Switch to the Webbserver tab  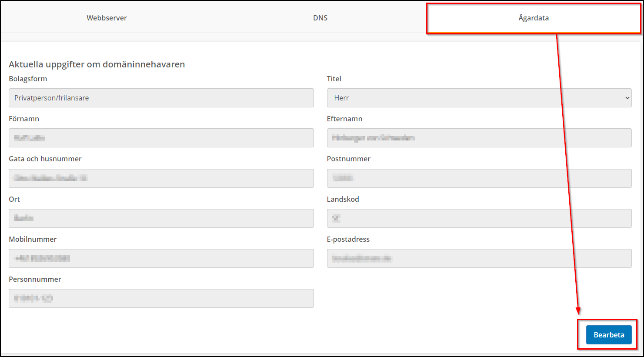(x=107, y=18)
